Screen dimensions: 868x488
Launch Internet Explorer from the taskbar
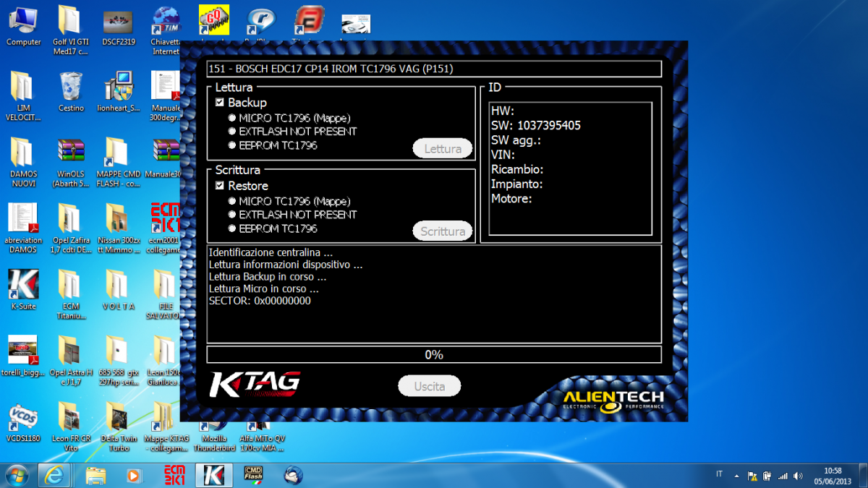tap(54, 475)
